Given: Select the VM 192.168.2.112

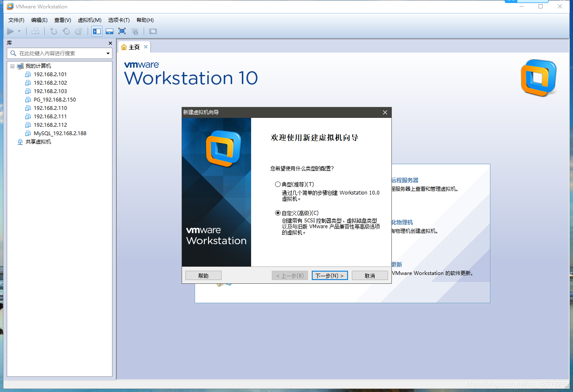Looking at the screenshot, I should pyautogui.click(x=50, y=125).
